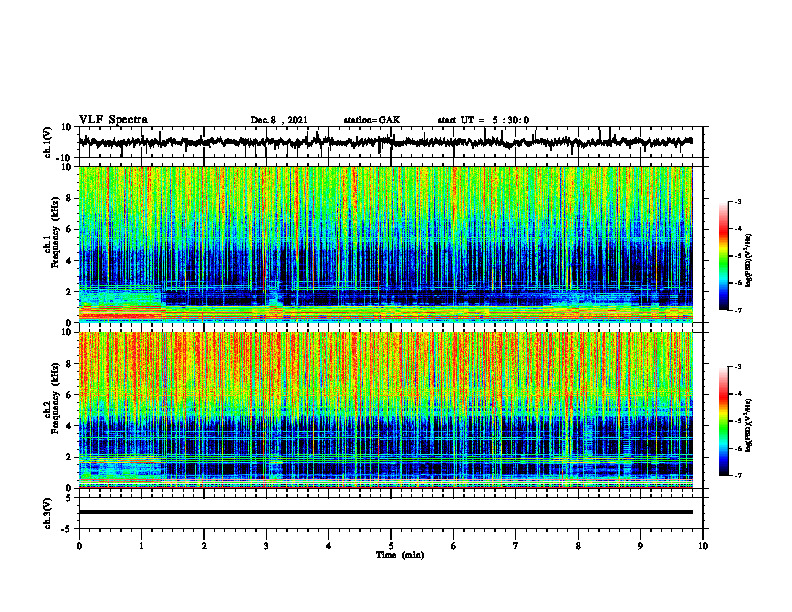Click the "-10" tick on ch.1(V) axis

pyautogui.click(x=65, y=158)
